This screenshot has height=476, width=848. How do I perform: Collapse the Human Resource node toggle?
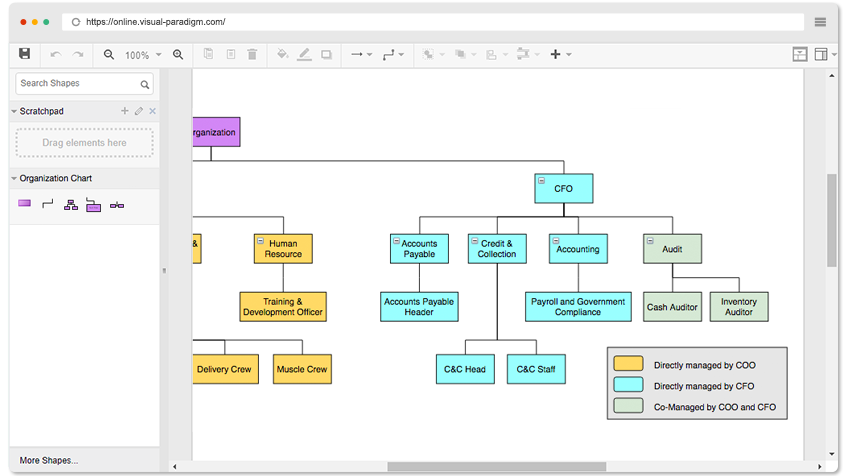(260, 241)
